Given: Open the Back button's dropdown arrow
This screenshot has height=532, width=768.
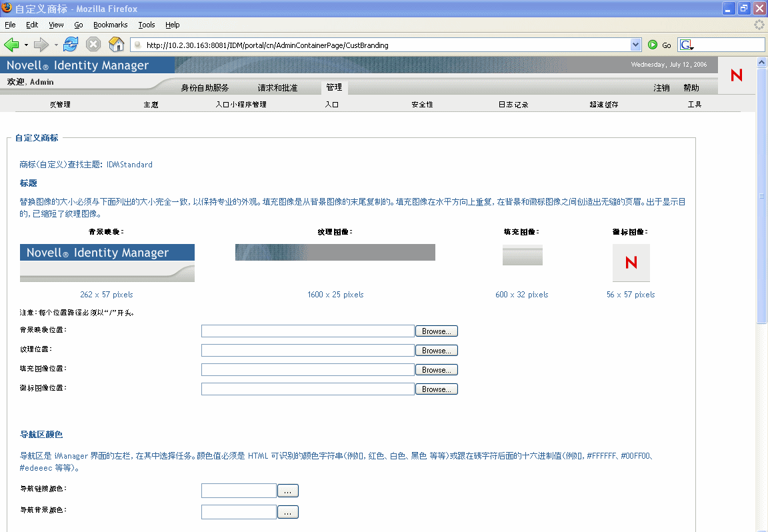Looking at the screenshot, I should click(25, 45).
